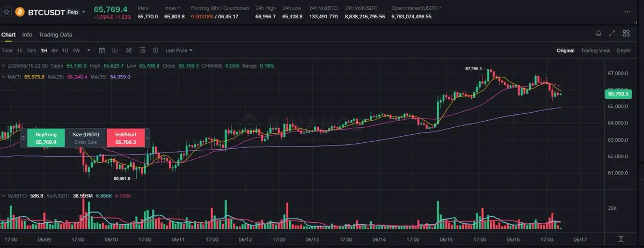Open the Trading Data tab
The image size is (644, 248).
(55, 34)
